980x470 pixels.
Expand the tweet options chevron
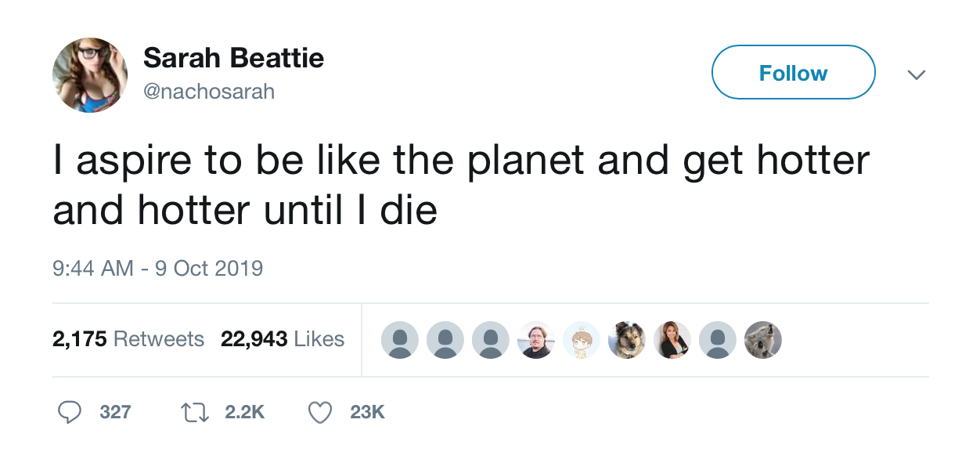coord(916,74)
